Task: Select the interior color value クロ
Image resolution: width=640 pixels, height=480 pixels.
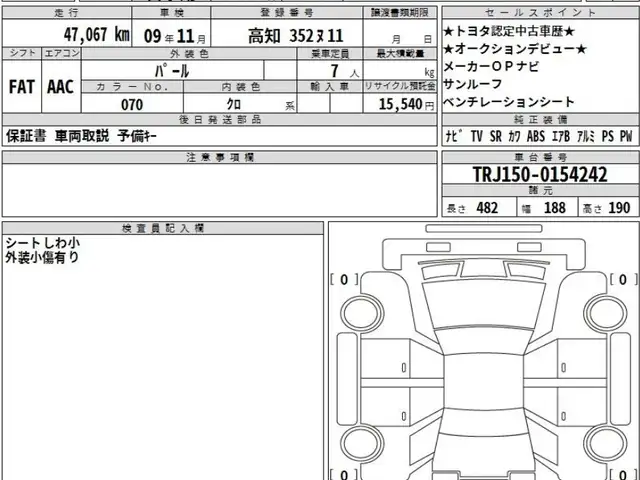Action: (234, 104)
